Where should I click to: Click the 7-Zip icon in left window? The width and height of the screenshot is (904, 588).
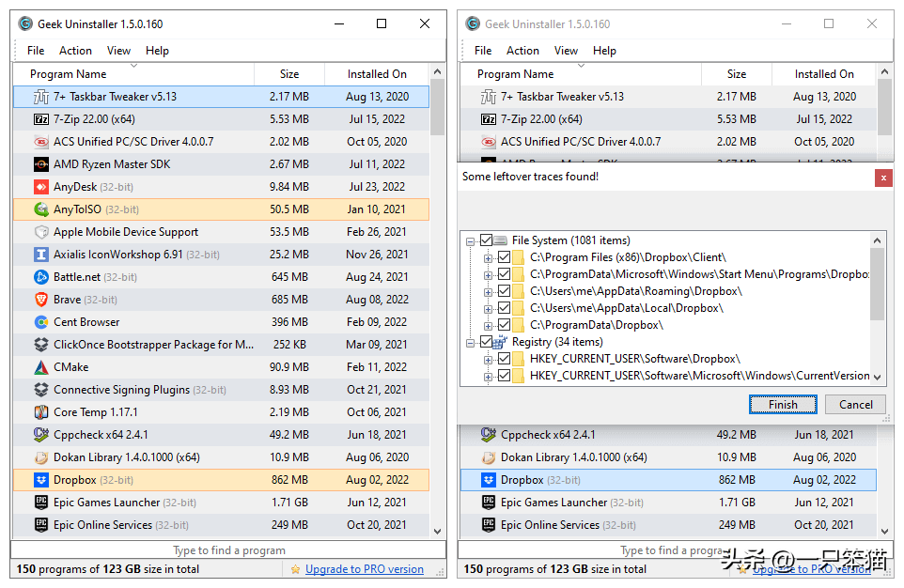[x=41, y=119]
